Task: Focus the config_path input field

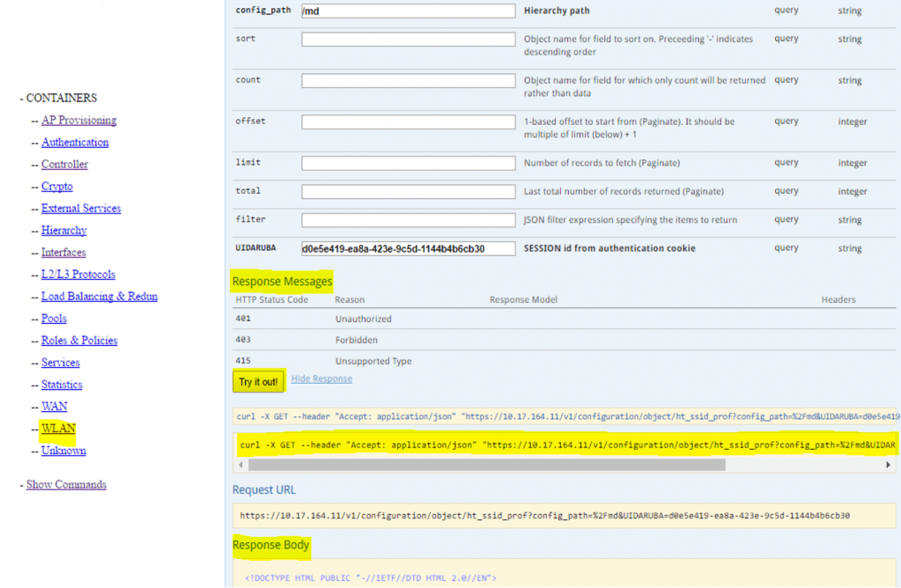Action: point(408,11)
